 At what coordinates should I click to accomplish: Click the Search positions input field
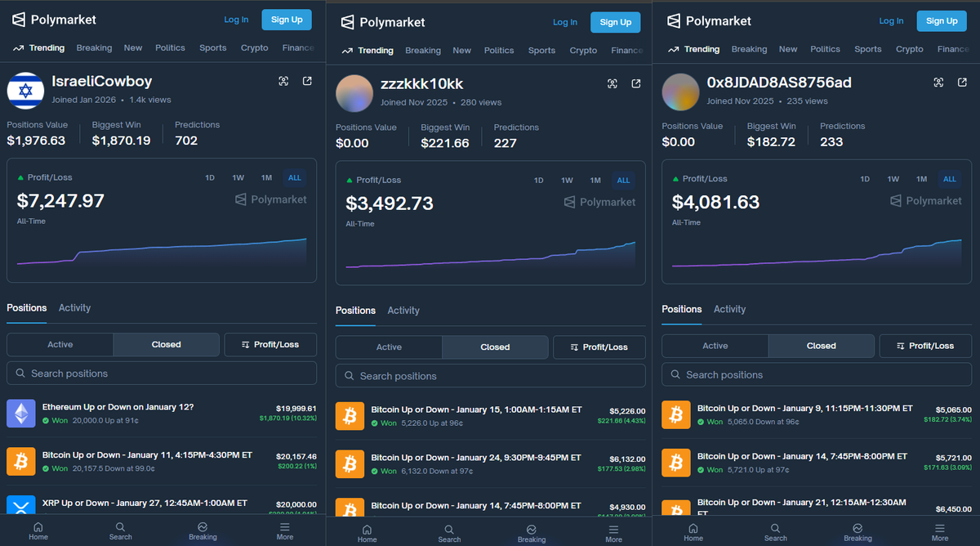161,373
